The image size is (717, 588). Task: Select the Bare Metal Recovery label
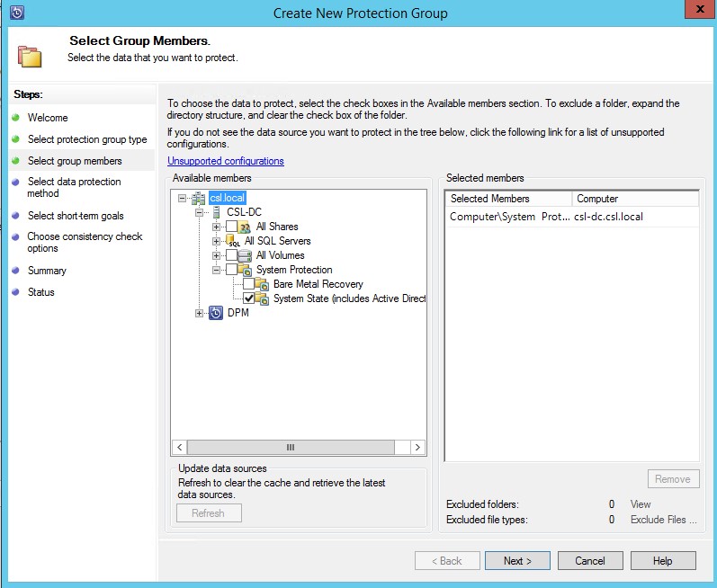[x=318, y=284]
